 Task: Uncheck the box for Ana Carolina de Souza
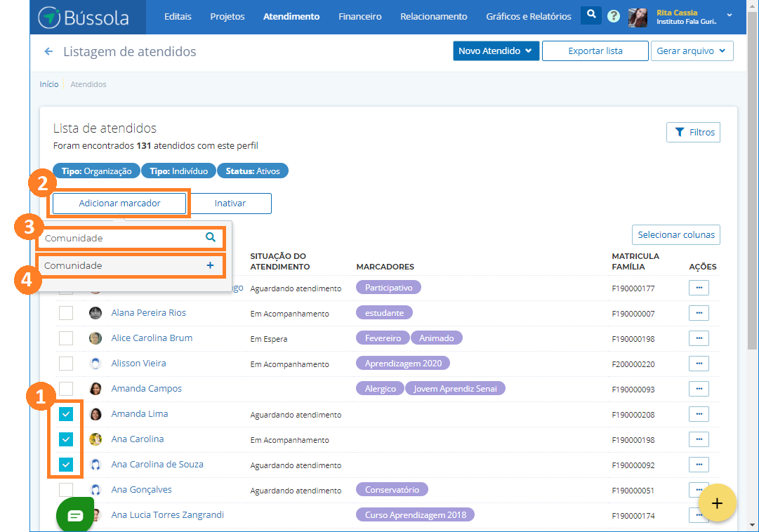pos(66,464)
